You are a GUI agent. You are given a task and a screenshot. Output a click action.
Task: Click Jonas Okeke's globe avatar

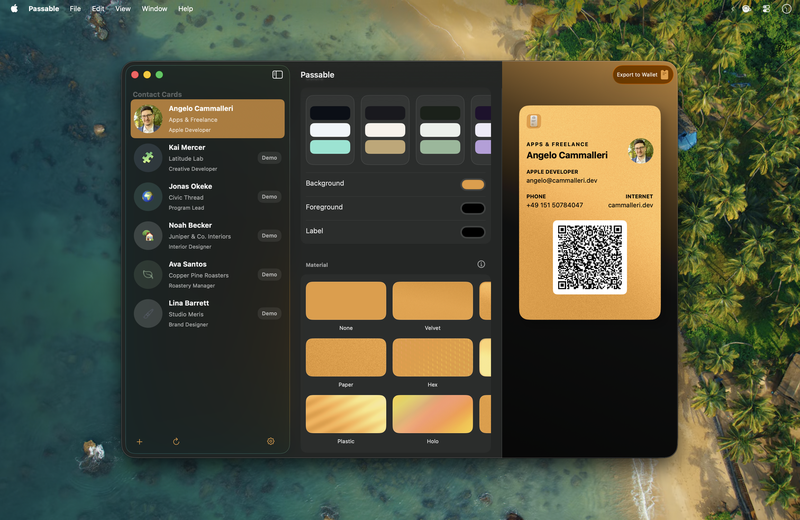(148, 196)
